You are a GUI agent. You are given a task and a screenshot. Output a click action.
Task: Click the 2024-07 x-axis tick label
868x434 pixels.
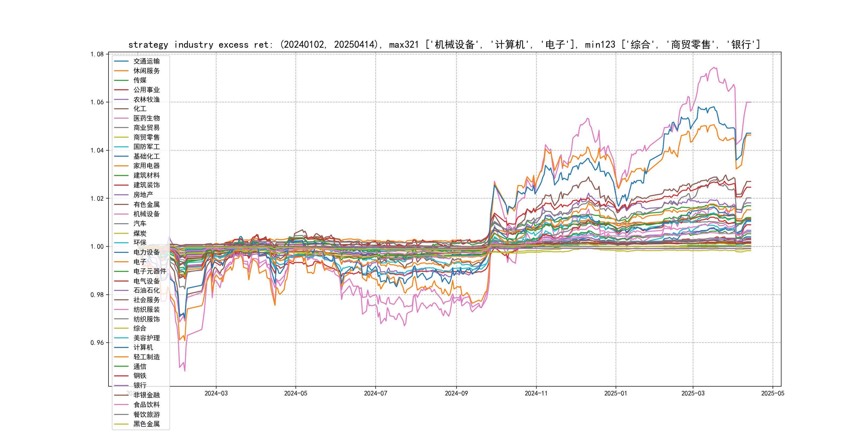pos(375,394)
